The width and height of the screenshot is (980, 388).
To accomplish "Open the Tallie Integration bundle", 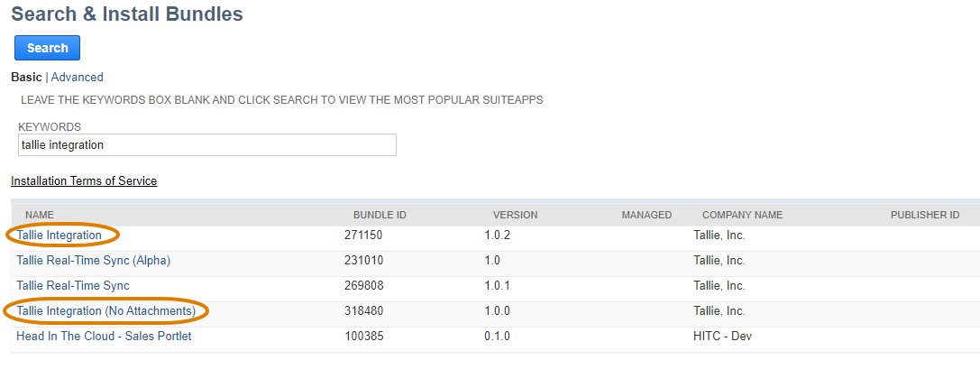I will click(x=59, y=236).
